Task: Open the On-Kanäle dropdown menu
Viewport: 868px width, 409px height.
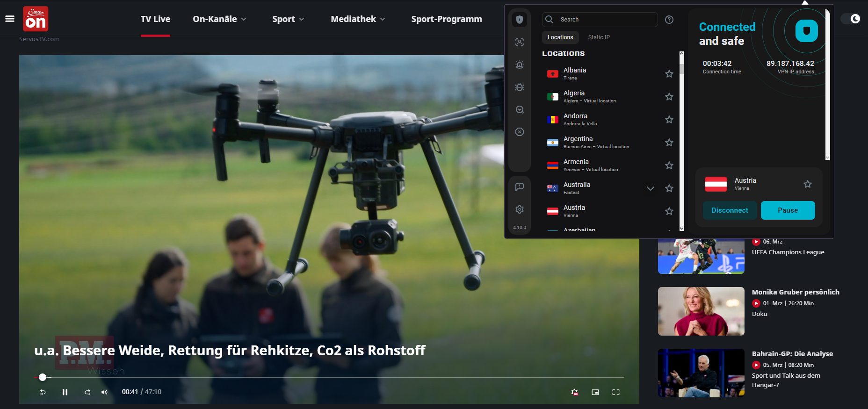Action: pos(219,19)
